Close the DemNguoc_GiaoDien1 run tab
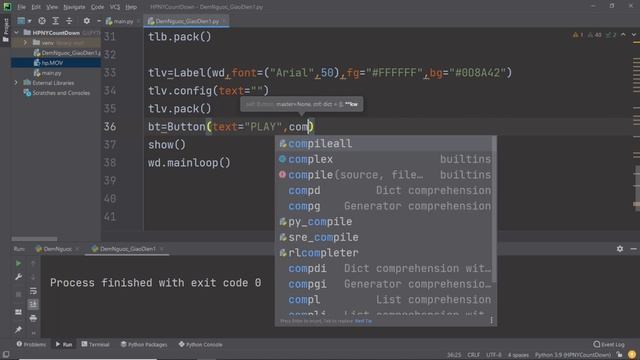640x360 pixels. (162, 249)
